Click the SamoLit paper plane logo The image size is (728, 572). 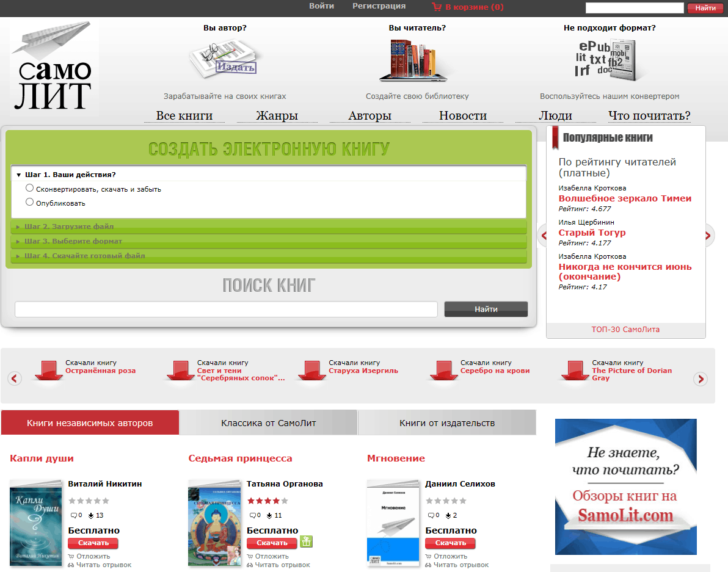tap(54, 67)
